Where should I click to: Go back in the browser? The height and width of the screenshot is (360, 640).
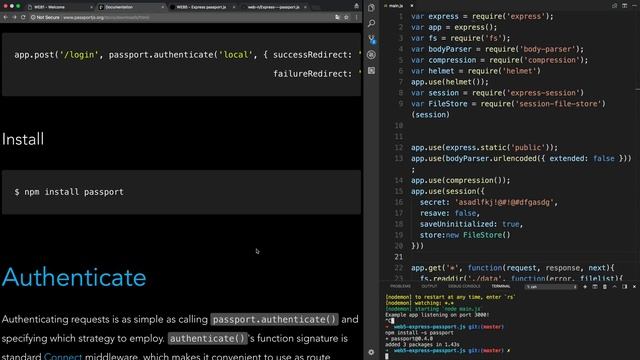coord(5,18)
